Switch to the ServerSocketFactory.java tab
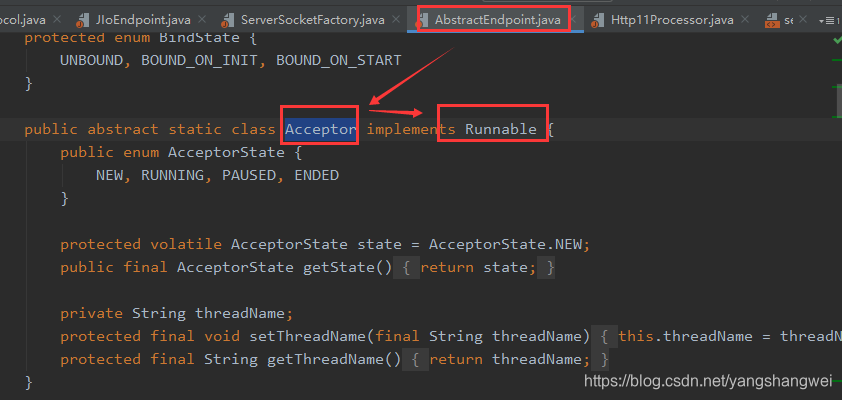Screen dimensions: 842x400 pos(313,20)
